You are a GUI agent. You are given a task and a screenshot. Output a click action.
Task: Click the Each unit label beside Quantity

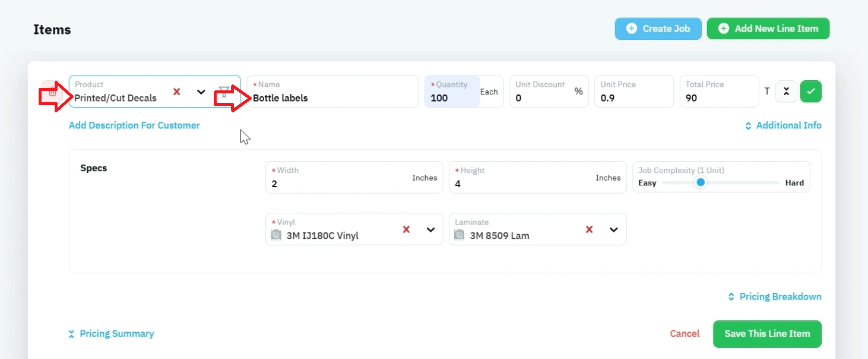(x=489, y=92)
